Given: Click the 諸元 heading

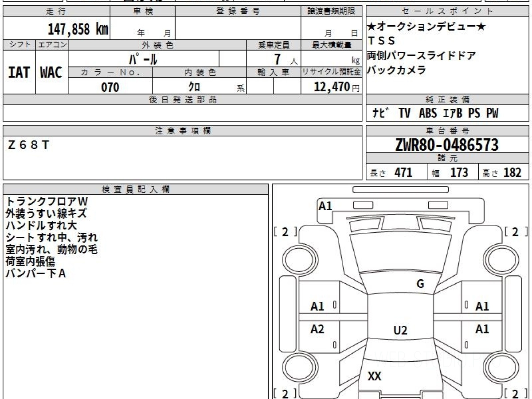Looking at the screenshot, I should point(447,158).
